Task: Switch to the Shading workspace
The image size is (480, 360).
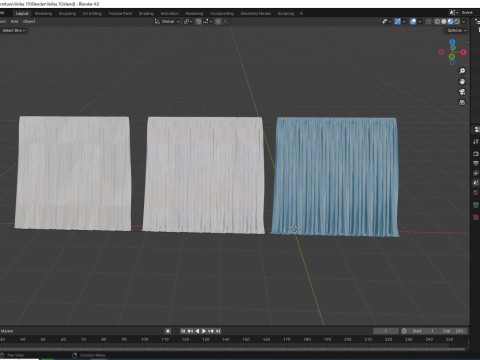Action: (146, 13)
